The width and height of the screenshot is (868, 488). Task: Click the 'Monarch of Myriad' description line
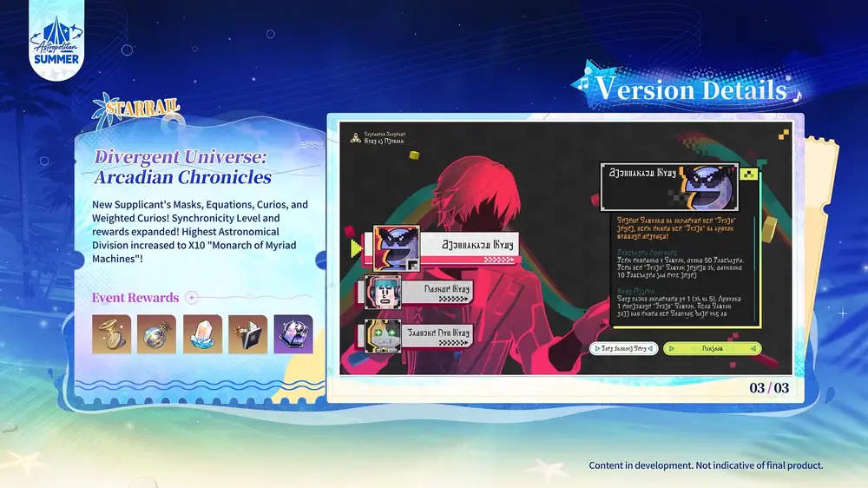194,245
